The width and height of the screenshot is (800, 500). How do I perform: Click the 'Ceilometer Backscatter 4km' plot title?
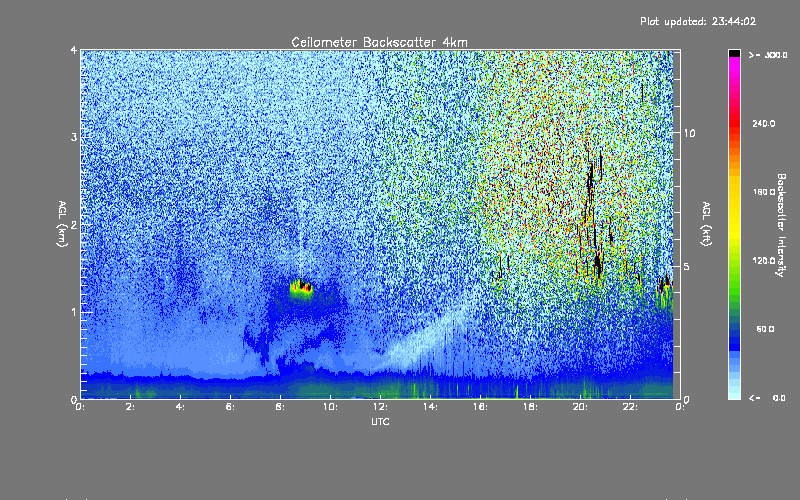coord(379,42)
